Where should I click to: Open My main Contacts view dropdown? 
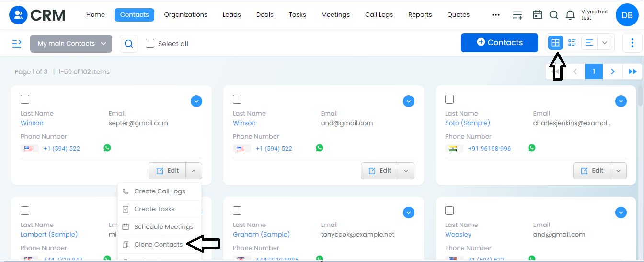pyautogui.click(x=71, y=44)
